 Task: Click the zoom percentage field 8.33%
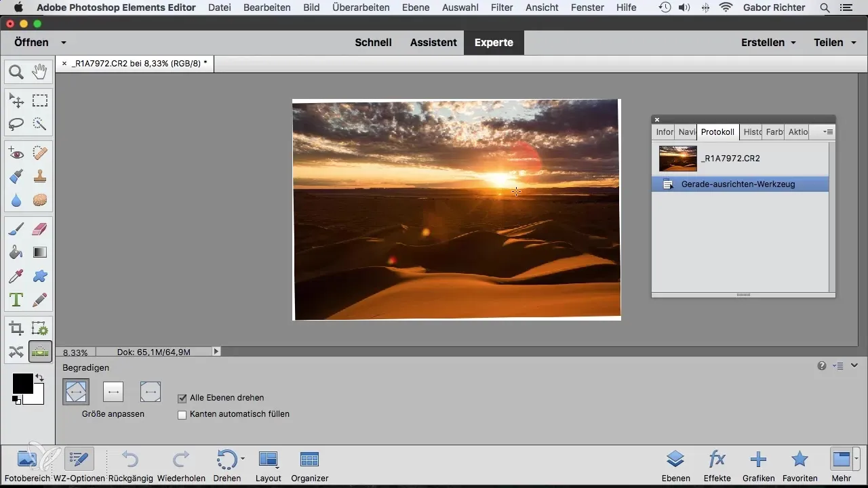[x=75, y=352]
